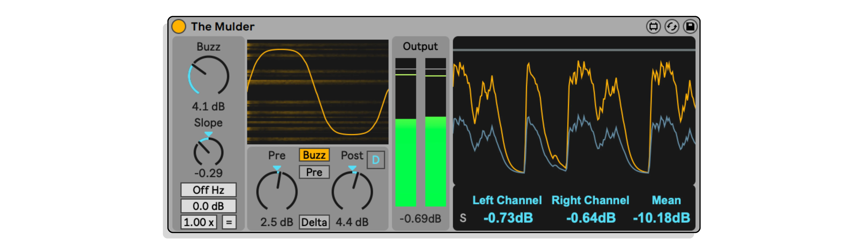Viewport: 868px width, 249px height.
Task: Click The Mulder device title
Action: [x=223, y=26]
